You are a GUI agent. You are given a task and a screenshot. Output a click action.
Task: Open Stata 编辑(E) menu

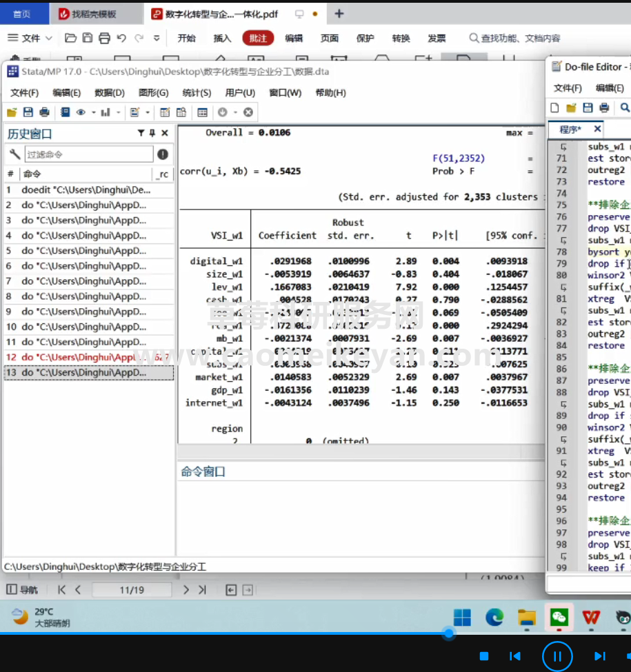click(x=66, y=93)
